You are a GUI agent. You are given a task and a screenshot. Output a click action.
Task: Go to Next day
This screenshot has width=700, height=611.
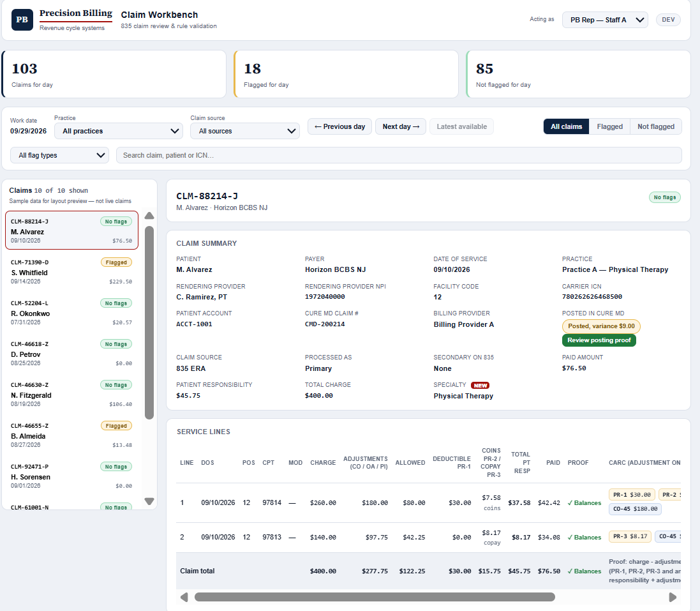point(401,126)
